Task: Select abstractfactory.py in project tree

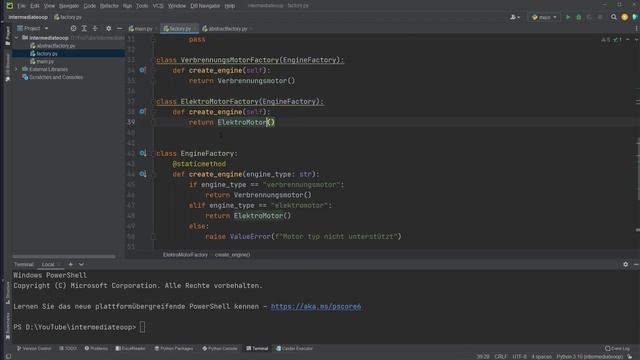Action: 56,46
